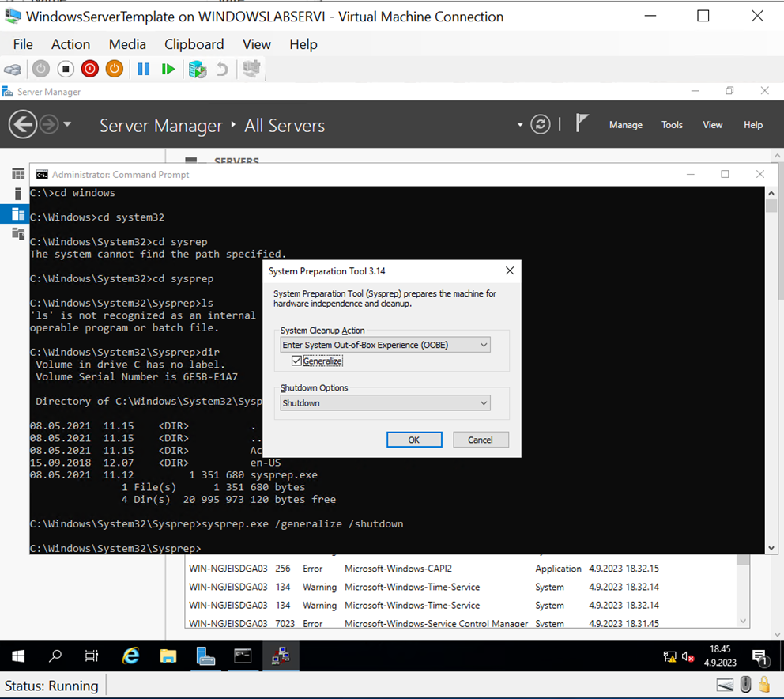Open the Shutdown Options dropdown
This screenshot has height=699, width=784.
click(484, 402)
